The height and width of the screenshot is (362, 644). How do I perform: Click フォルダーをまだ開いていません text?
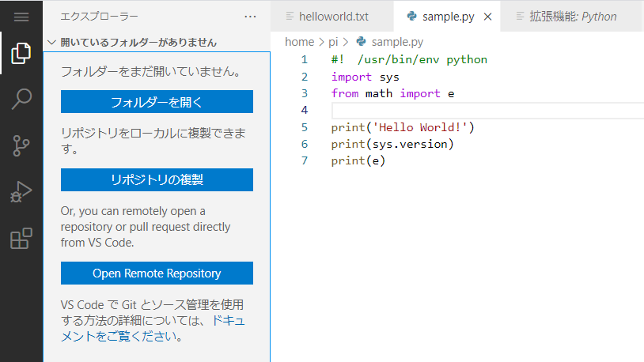click(153, 72)
